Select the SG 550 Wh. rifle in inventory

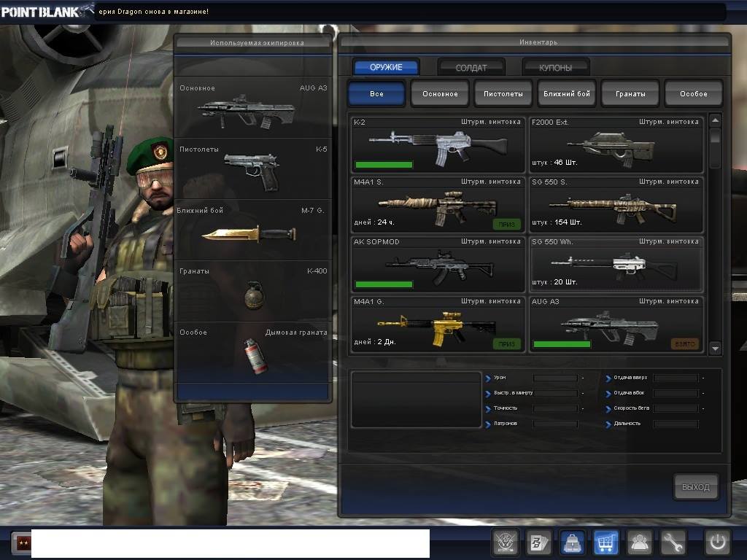pos(616,264)
